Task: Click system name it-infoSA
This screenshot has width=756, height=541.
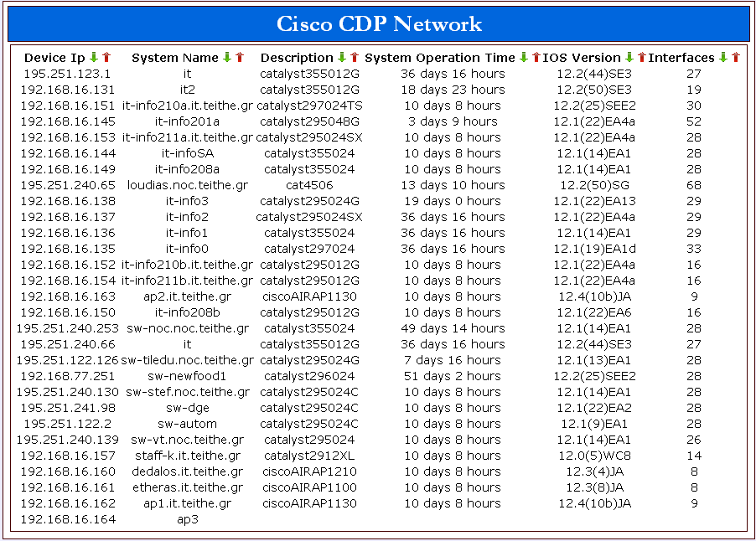Action: [187, 153]
